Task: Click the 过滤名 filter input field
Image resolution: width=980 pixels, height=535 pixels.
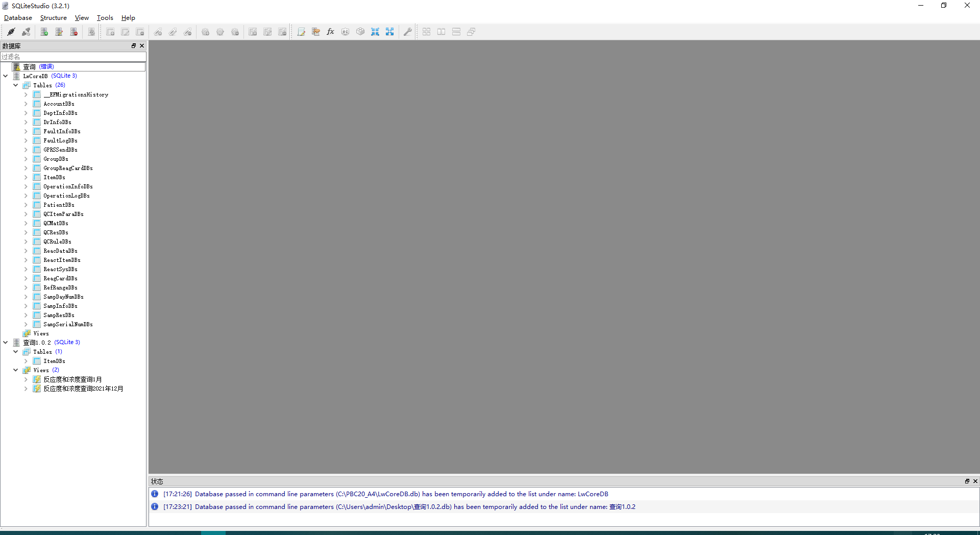Action: click(73, 57)
